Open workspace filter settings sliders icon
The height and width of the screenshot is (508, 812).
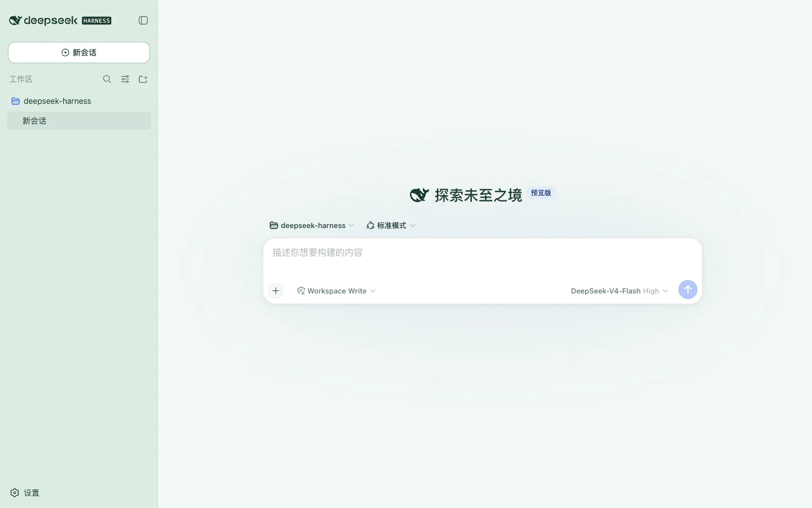point(125,79)
